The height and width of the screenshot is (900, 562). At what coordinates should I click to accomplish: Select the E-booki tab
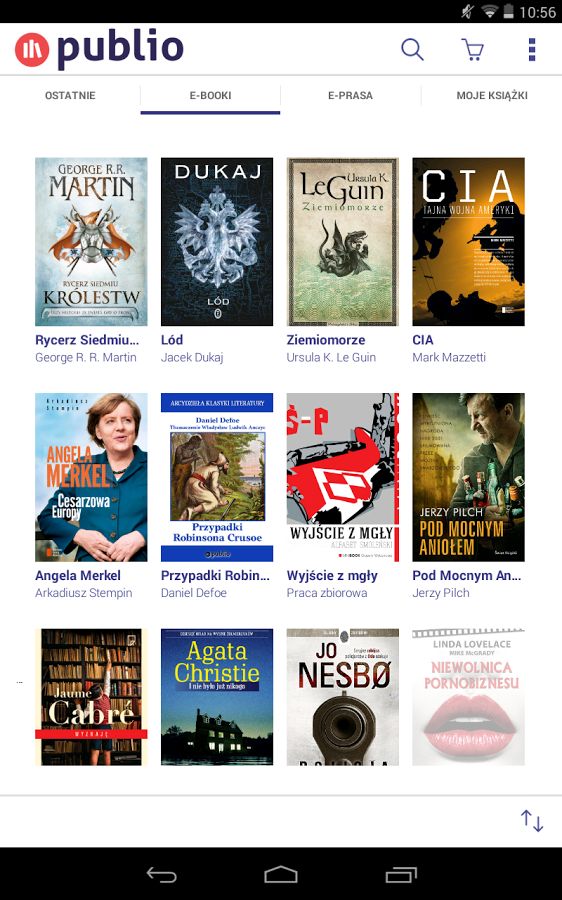(210, 95)
